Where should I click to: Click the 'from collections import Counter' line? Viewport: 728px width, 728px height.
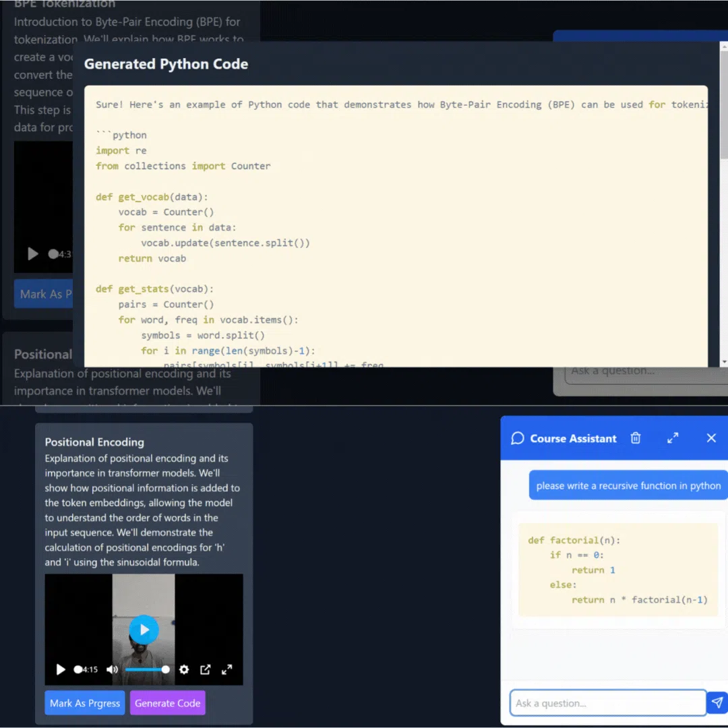click(183, 166)
